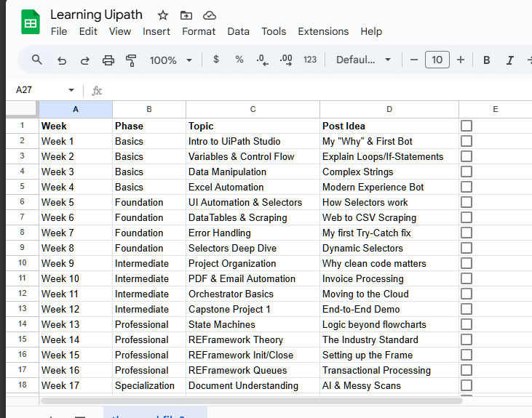Viewport: 532px width, 418px height.
Task: Select cell 'Week 14'
Action: coord(76,339)
